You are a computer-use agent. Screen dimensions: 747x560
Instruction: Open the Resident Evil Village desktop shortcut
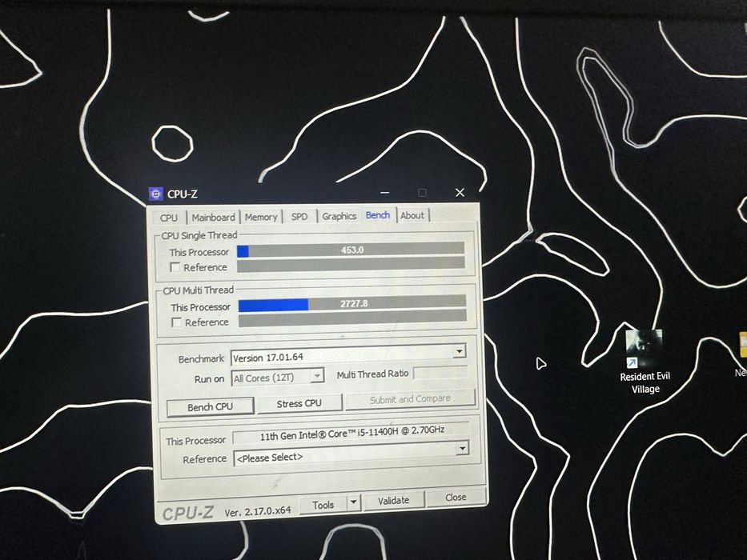point(645,362)
